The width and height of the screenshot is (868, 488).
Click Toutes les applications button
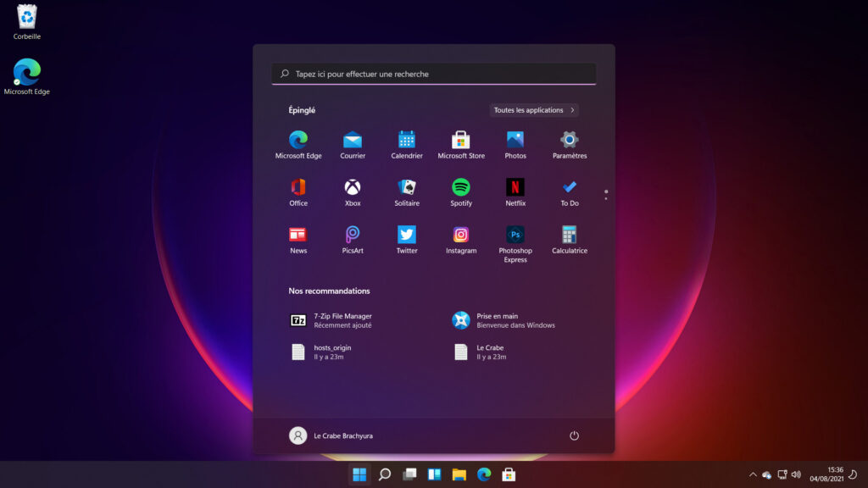[x=534, y=110]
